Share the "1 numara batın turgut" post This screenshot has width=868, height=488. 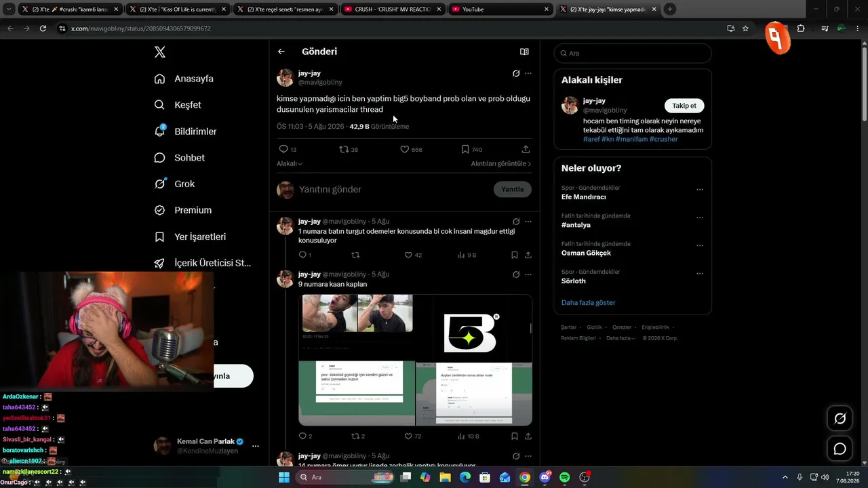click(x=528, y=255)
